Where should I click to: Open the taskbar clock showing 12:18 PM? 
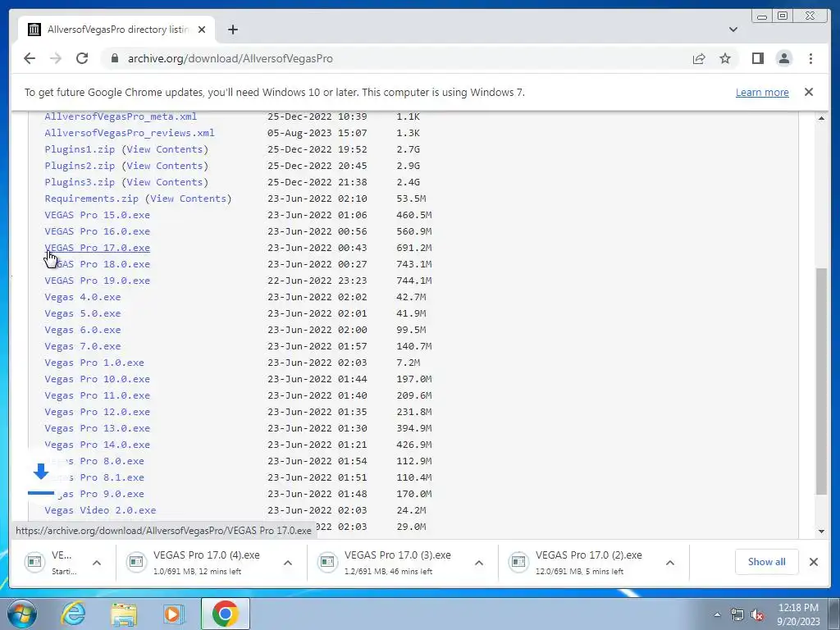[x=798, y=614]
